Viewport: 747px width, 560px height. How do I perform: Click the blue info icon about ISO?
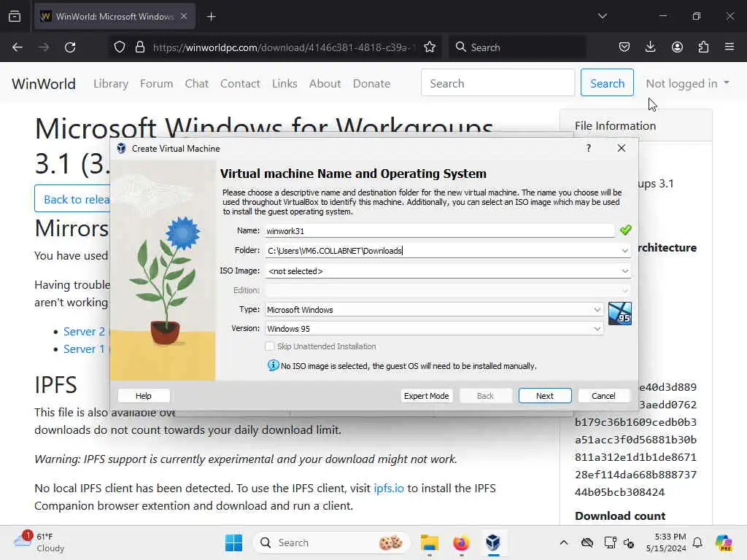click(273, 366)
